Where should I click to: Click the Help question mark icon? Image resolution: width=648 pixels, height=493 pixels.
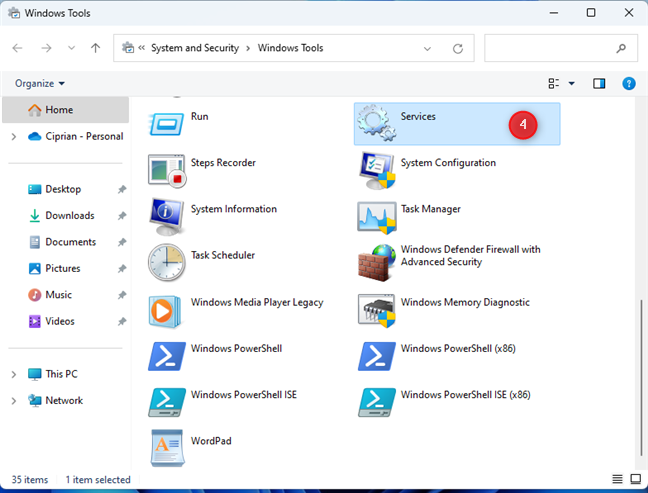tap(629, 83)
